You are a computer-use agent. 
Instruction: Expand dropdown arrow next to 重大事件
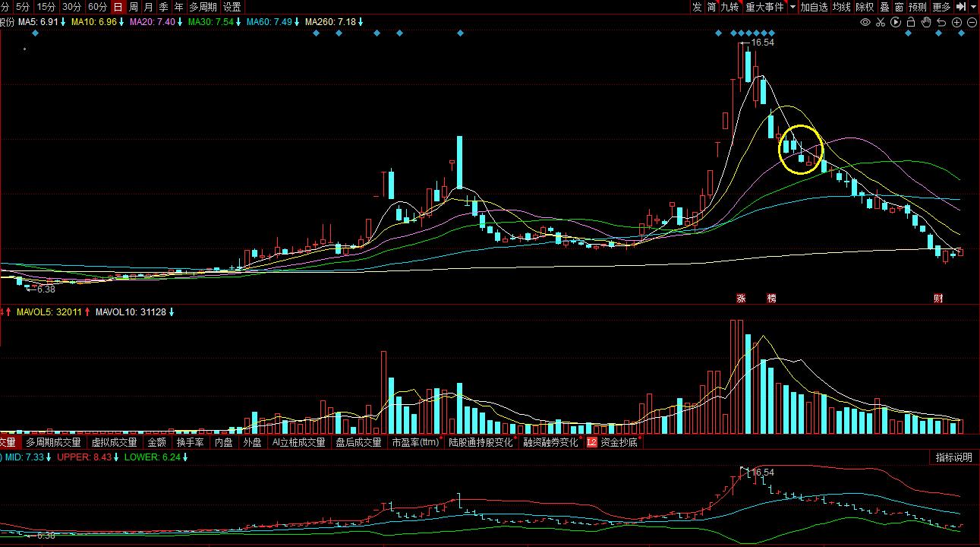coord(793,7)
